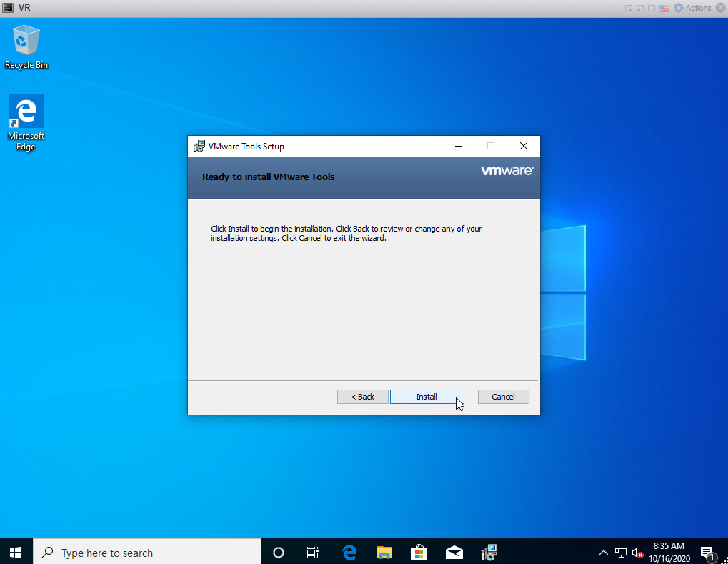Open the Windows Start menu
This screenshot has width=728, height=564.
click(16, 552)
